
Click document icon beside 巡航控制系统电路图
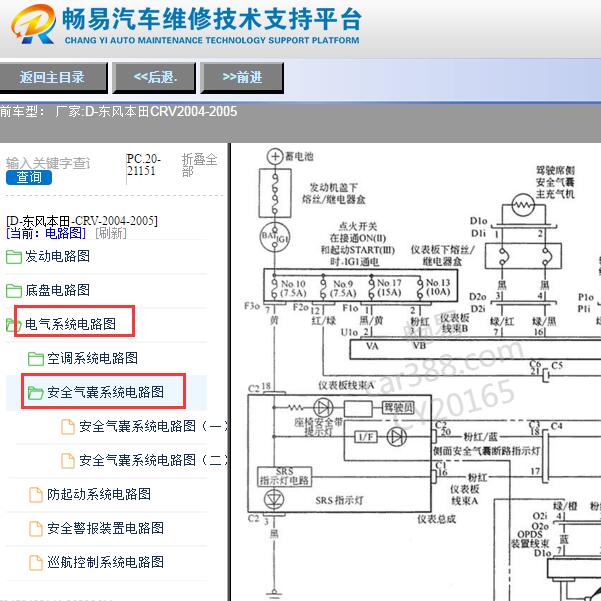[36, 563]
